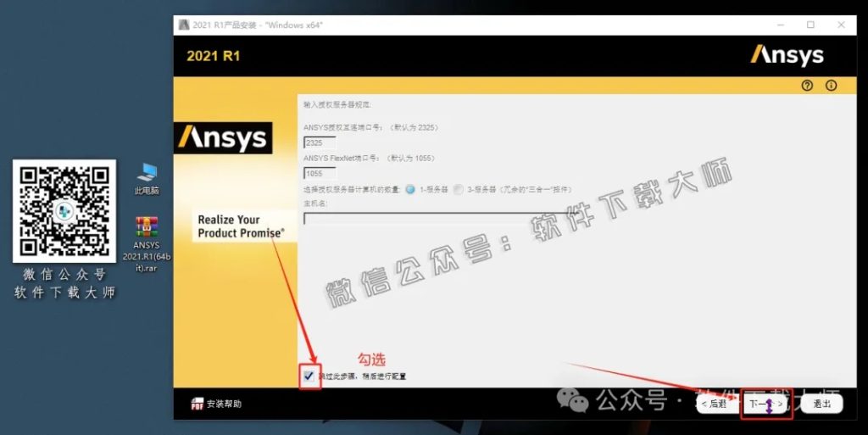
Task: Click the FlexNet port field showing 1055
Action: click(x=320, y=174)
